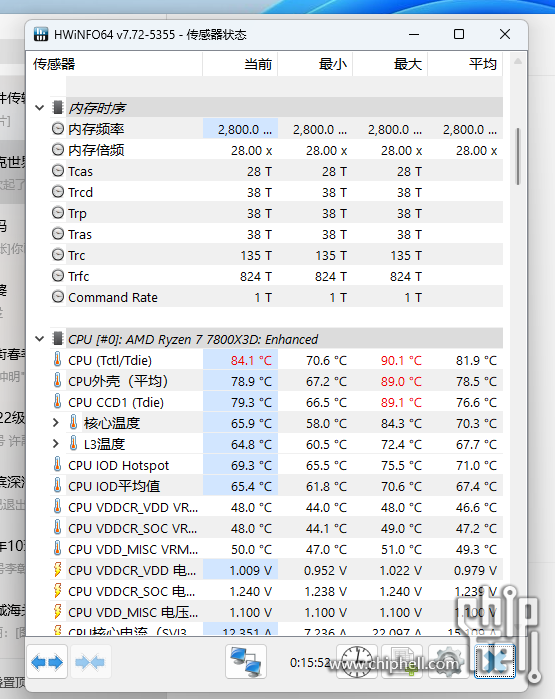
Task: Click clock icon of Command Rate row
Action: pos(58,297)
